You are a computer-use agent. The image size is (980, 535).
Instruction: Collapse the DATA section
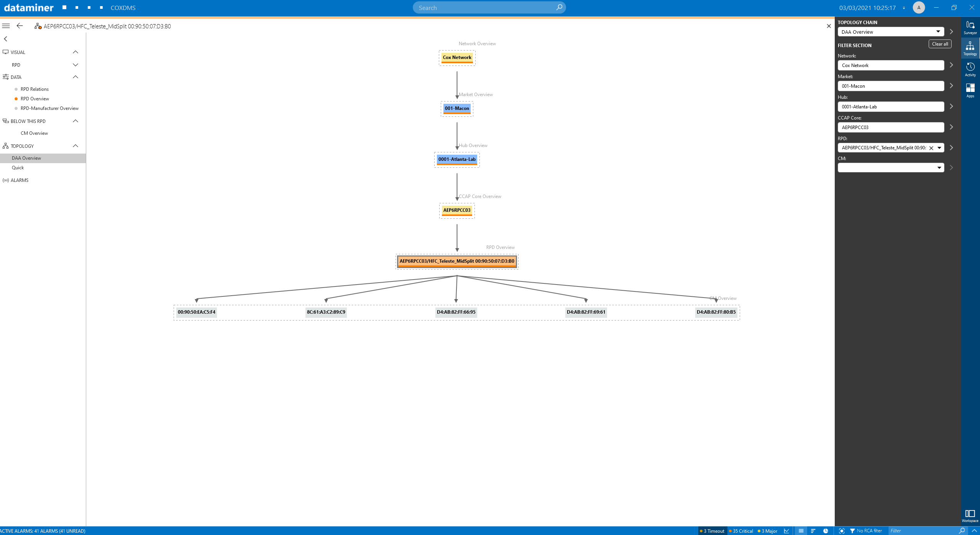tap(76, 77)
